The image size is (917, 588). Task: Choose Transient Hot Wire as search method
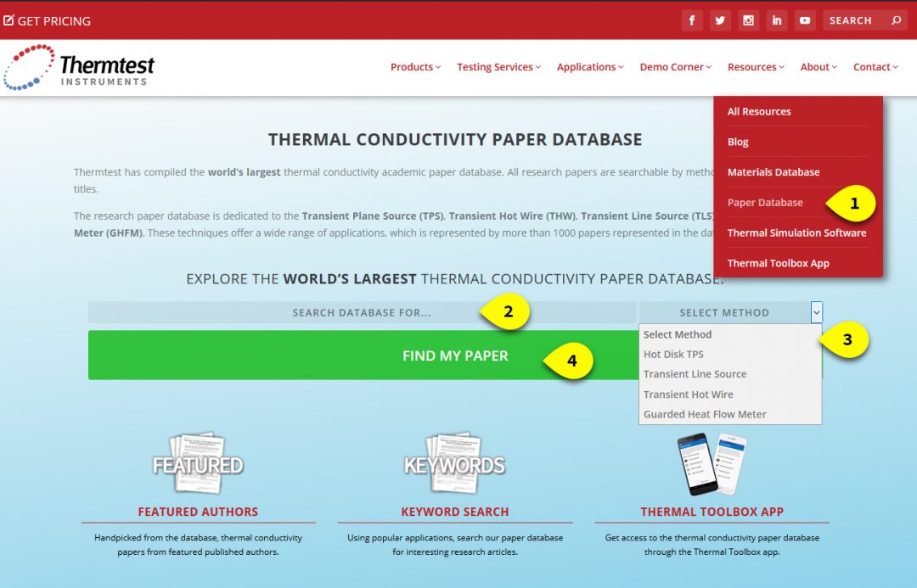689,394
